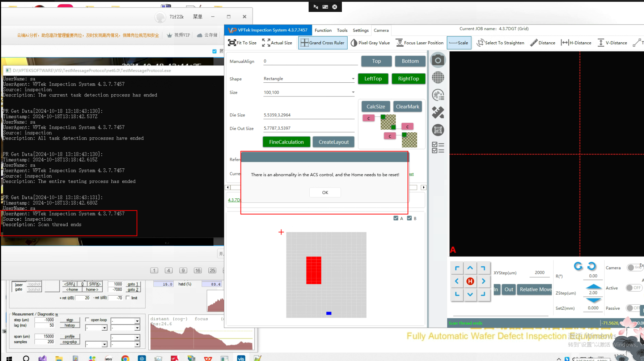Select Pixel Gray Value tool
Screen dimensions: 644x361
370,43
